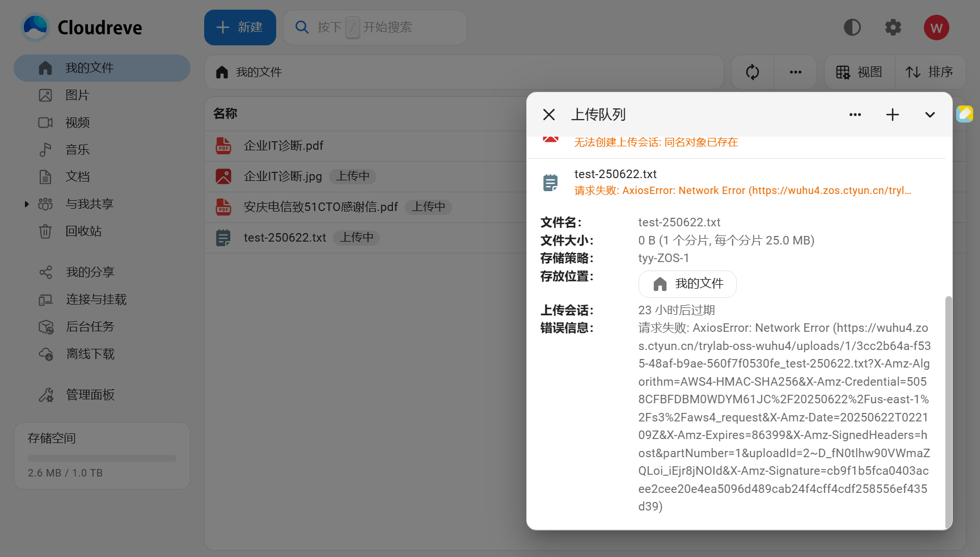The image size is (980, 557).
Task: Open breadcrumb more actions menu
Action: tap(795, 72)
